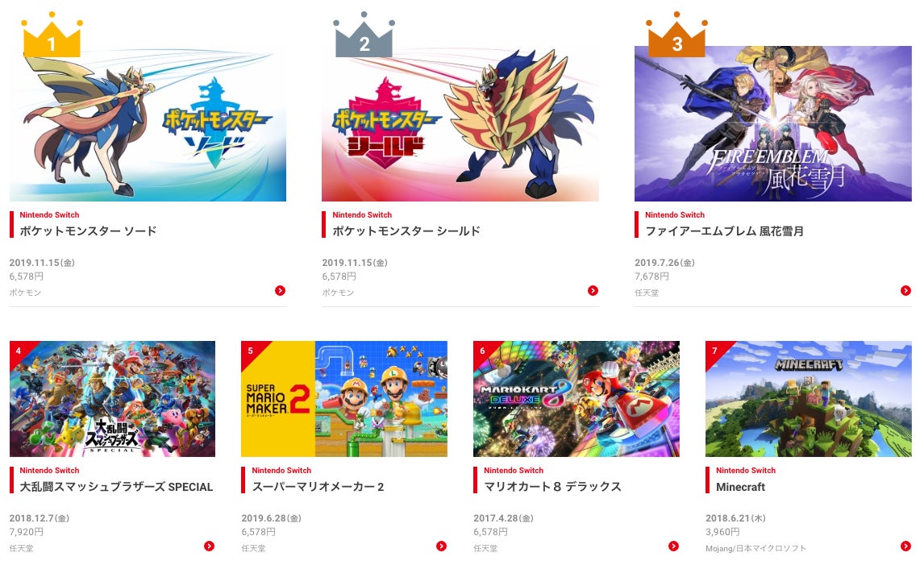The image size is (924, 561).
Task: Click red arrow icon for 大乱闘スマッシュブラザーズ SPECIAL
Action: pos(209,546)
